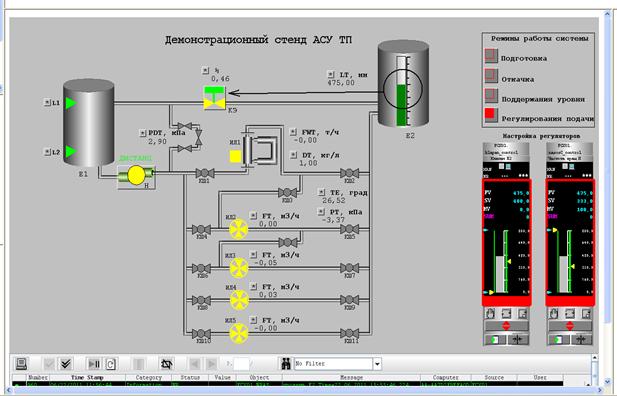Click pump Н beside tank Е1
This screenshot has width=617, height=396.
click(136, 176)
